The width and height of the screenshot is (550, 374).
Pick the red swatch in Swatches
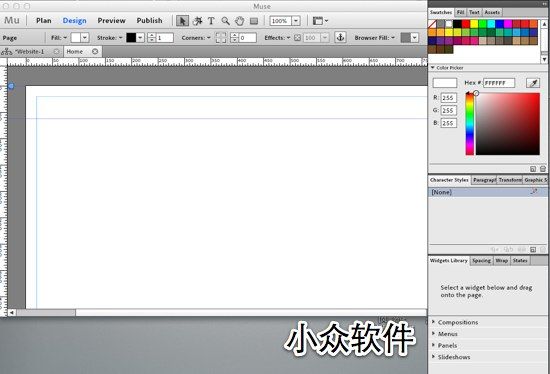pyautogui.click(x=466, y=24)
